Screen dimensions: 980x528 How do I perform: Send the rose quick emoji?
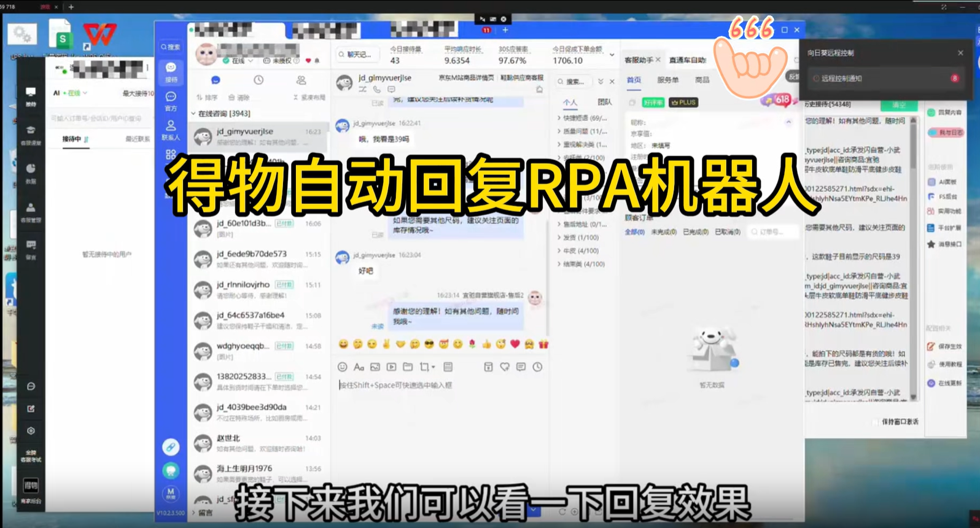click(x=472, y=344)
